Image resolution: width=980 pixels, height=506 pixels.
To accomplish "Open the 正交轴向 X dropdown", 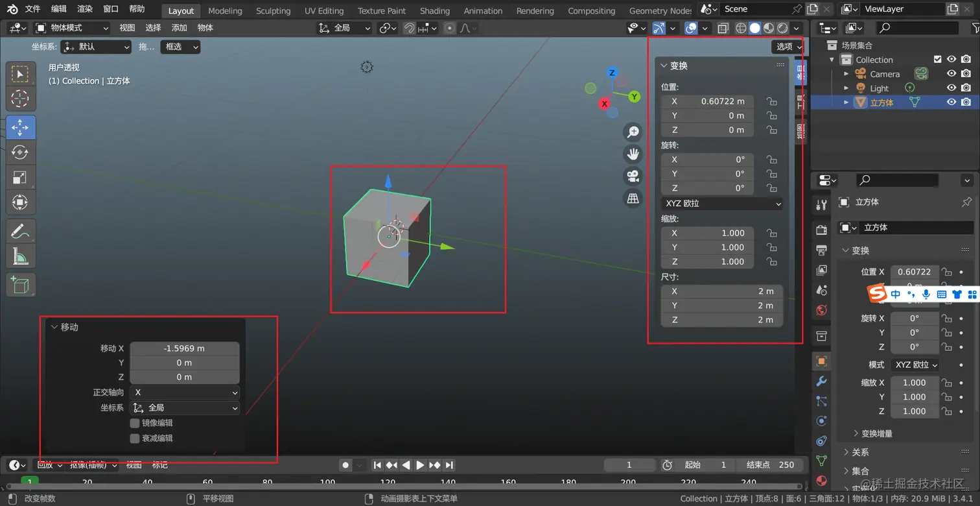I will click(185, 392).
